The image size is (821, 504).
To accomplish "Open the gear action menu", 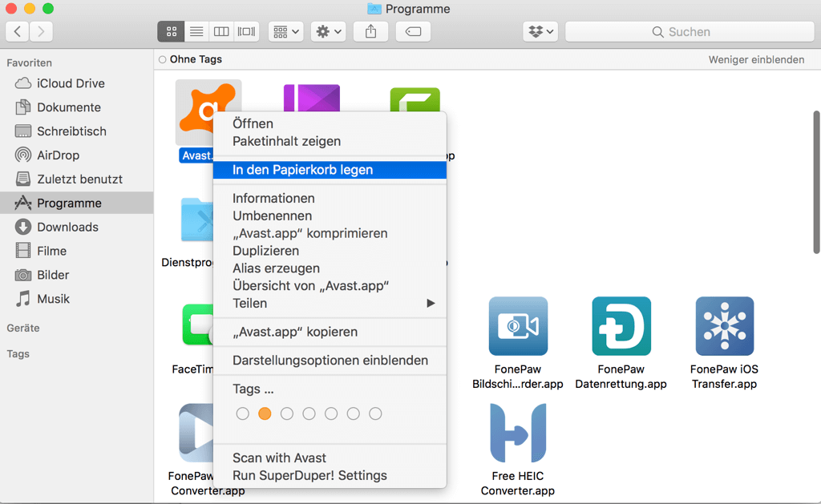I will [328, 31].
